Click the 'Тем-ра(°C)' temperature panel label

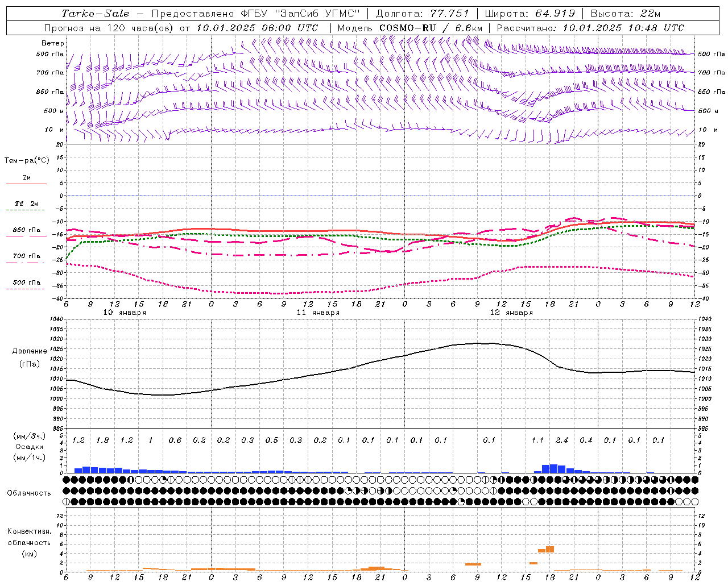27,161
